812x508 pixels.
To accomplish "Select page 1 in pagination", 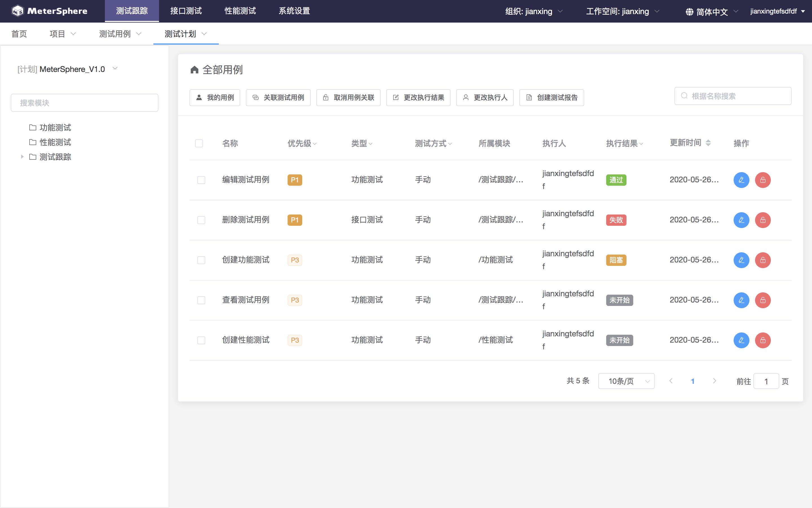I will coord(692,381).
